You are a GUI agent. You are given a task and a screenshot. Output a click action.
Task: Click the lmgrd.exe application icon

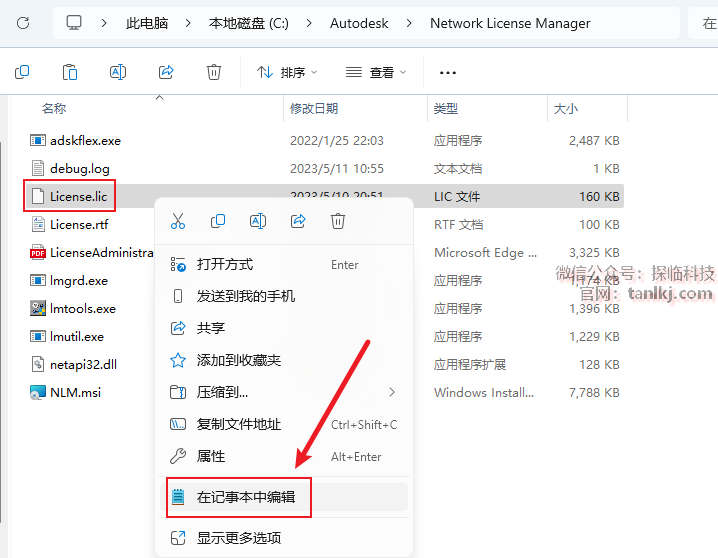tap(38, 280)
